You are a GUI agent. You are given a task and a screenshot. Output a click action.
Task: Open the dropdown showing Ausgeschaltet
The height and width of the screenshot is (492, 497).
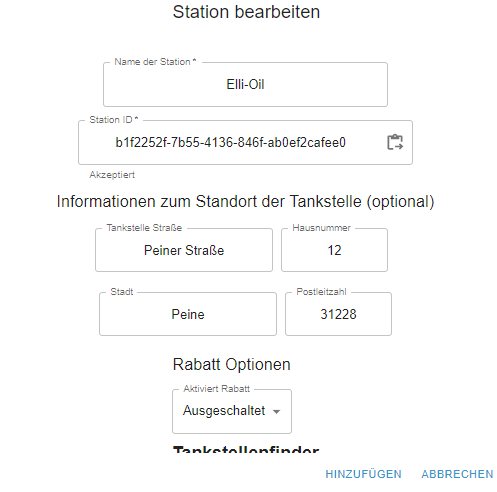(232, 411)
